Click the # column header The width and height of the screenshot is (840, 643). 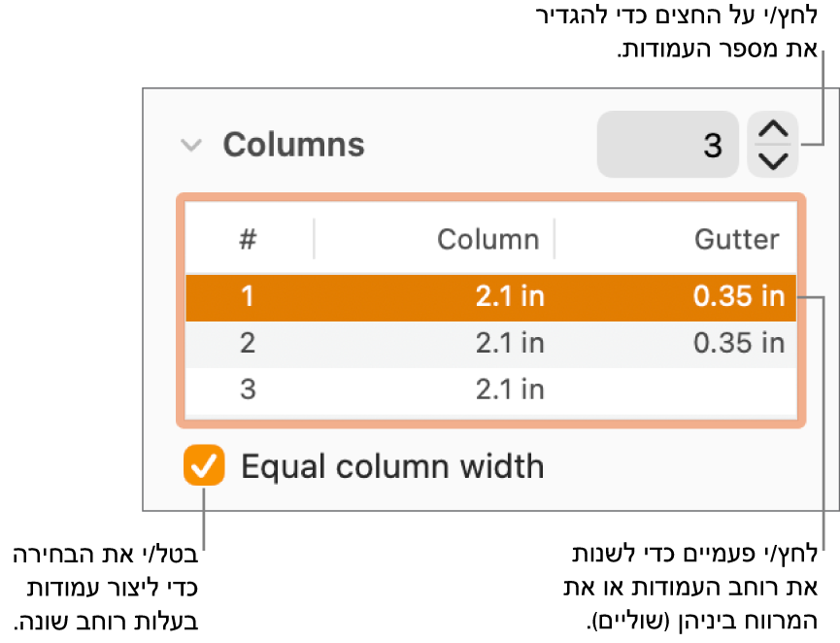click(x=248, y=239)
